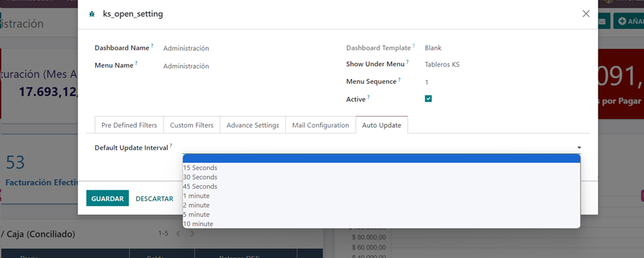Select the 15 Seconds interval option
The width and height of the screenshot is (644, 258).
pyautogui.click(x=382, y=168)
